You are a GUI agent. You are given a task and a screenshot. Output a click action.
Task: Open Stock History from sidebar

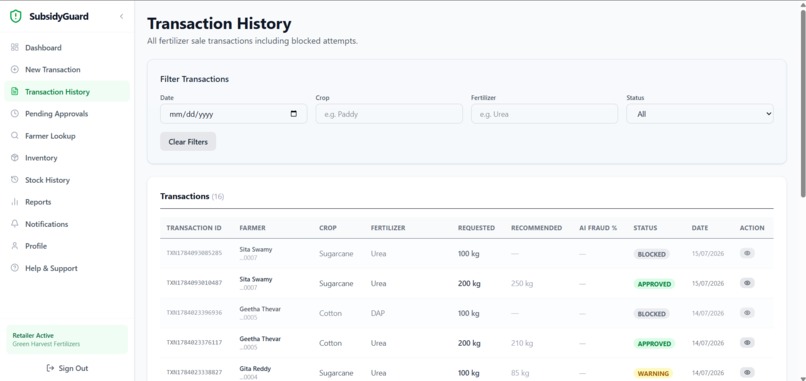tap(67, 180)
